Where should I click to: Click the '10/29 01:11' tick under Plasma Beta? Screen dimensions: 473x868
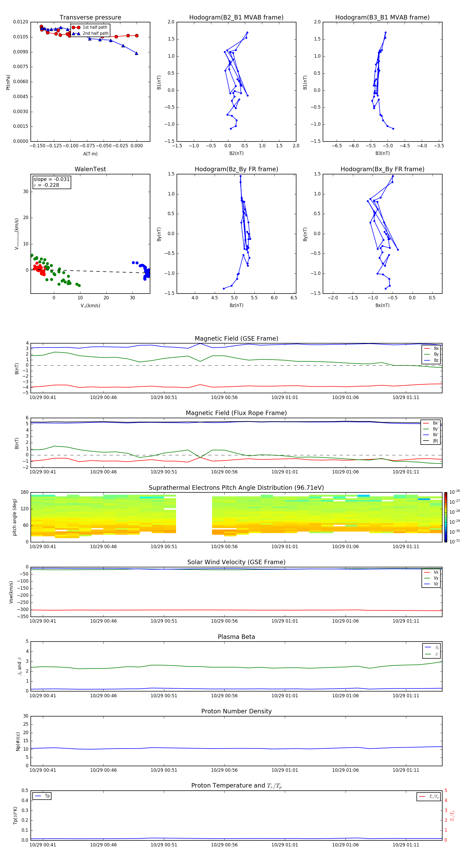tap(406, 696)
